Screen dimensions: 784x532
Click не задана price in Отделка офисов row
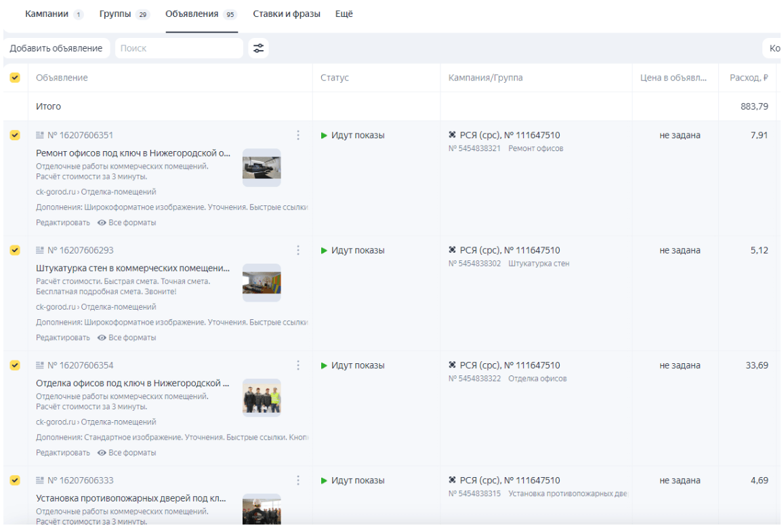[680, 365]
